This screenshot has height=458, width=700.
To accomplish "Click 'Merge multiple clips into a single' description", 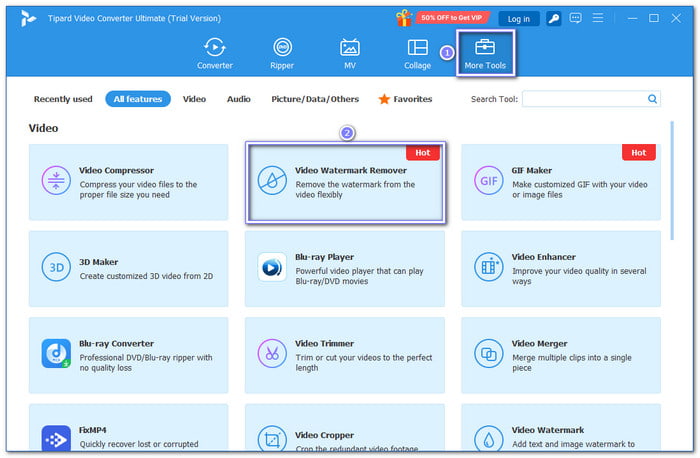I will point(572,363).
